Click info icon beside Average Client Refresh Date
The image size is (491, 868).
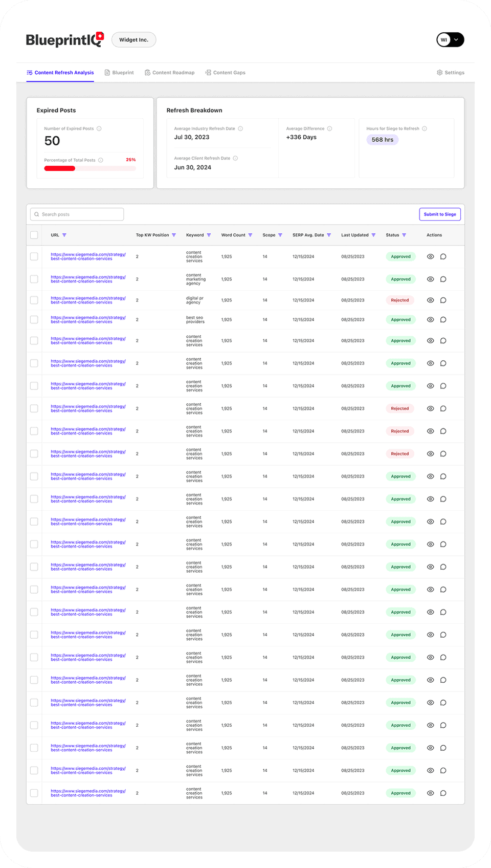[x=235, y=159]
